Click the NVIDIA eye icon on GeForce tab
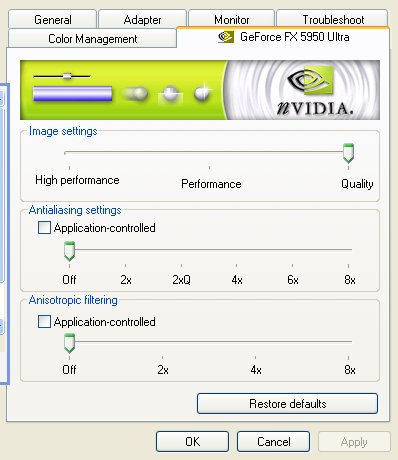This screenshot has height=460, width=398. tap(226, 37)
